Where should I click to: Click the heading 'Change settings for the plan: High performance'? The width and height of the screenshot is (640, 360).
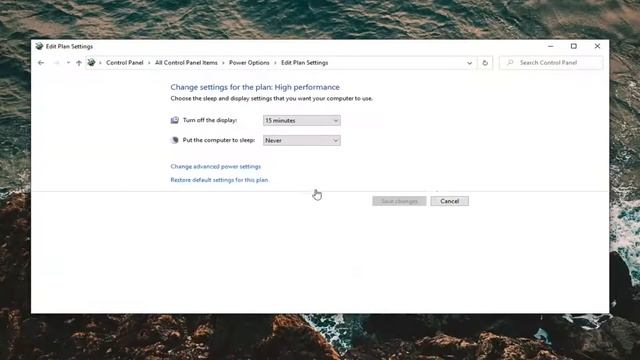click(x=255, y=87)
